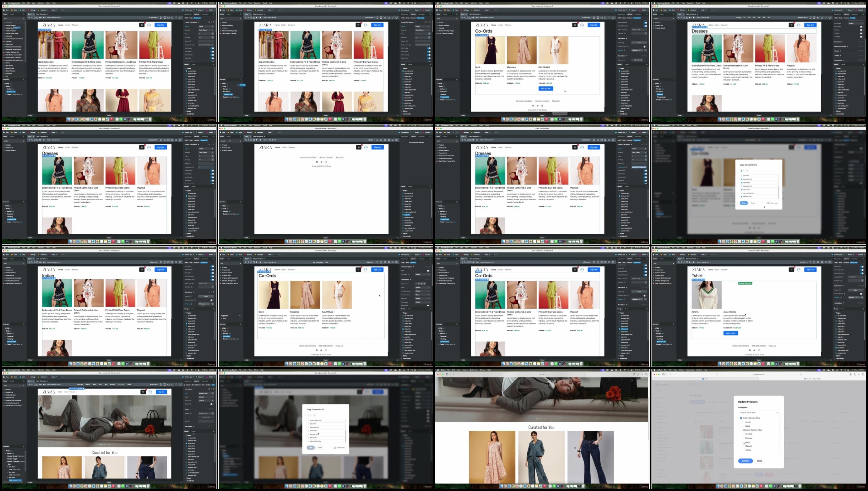The image size is (868, 491).
Task: Click previous carousel arrow in Safari site preview
Action: coord(451,381)
